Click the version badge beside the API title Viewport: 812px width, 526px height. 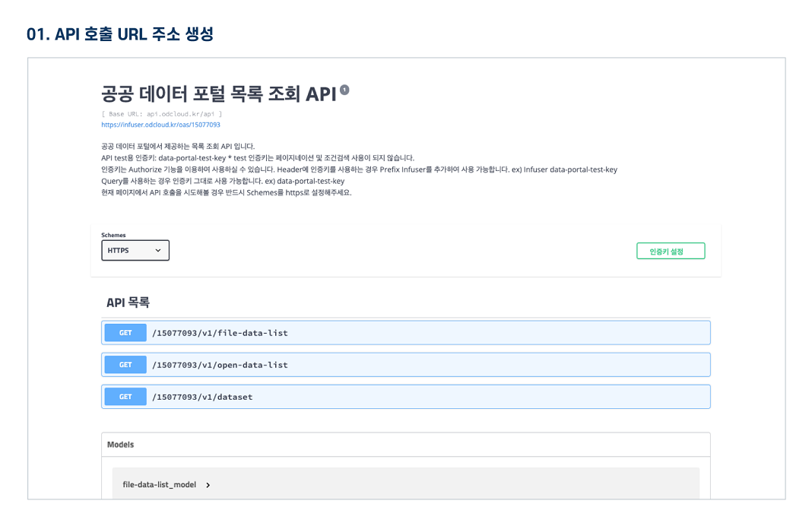click(344, 90)
